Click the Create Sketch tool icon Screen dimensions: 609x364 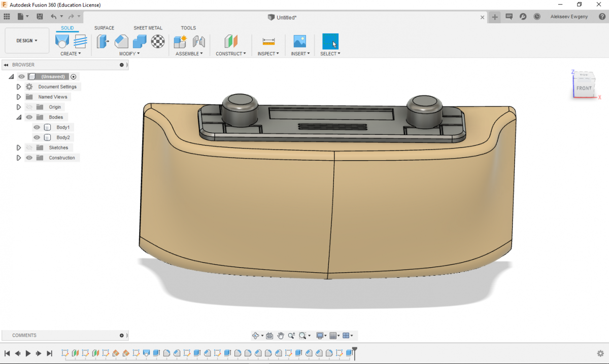[x=62, y=41]
